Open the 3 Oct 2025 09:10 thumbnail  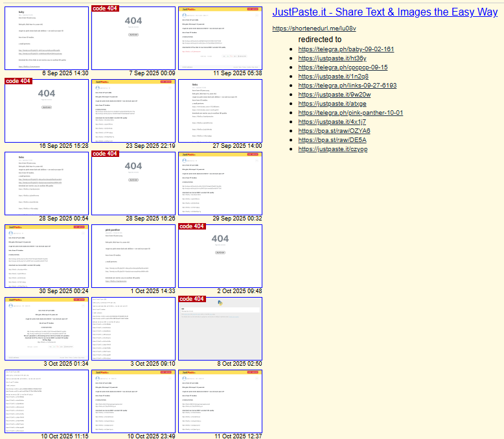pyautogui.click(x=133, y=329)
